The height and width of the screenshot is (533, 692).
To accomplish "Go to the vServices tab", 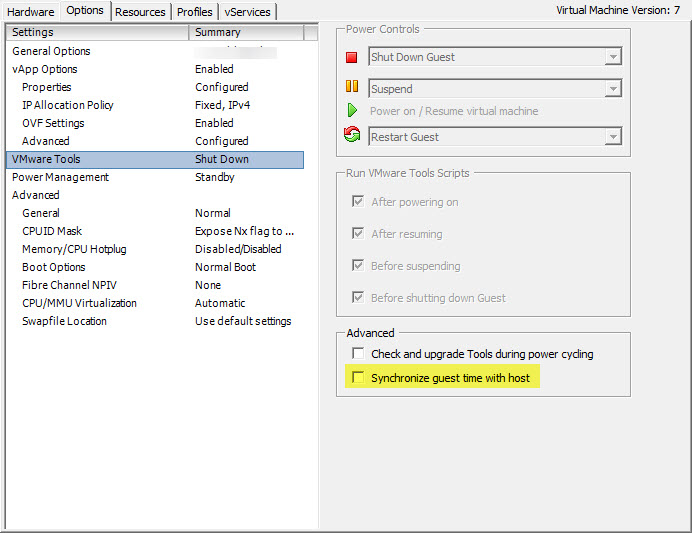I will pyautogui.click(x=248, y=12).
